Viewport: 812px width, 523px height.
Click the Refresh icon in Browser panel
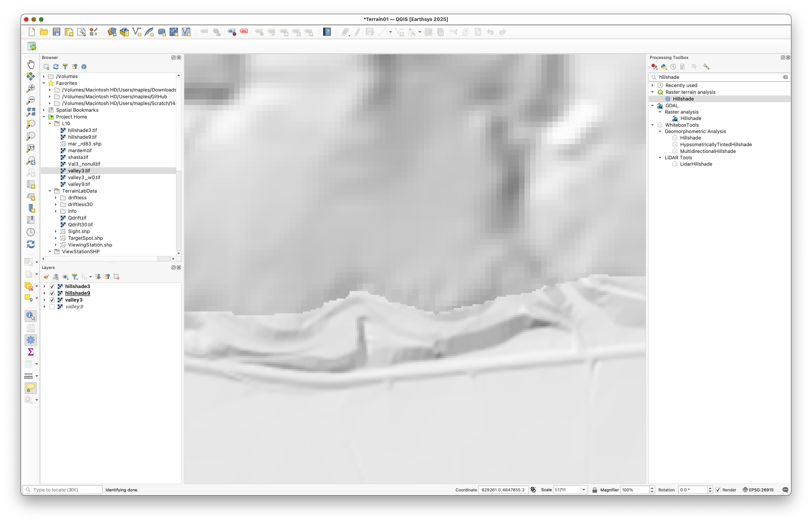tap(56, 67)
